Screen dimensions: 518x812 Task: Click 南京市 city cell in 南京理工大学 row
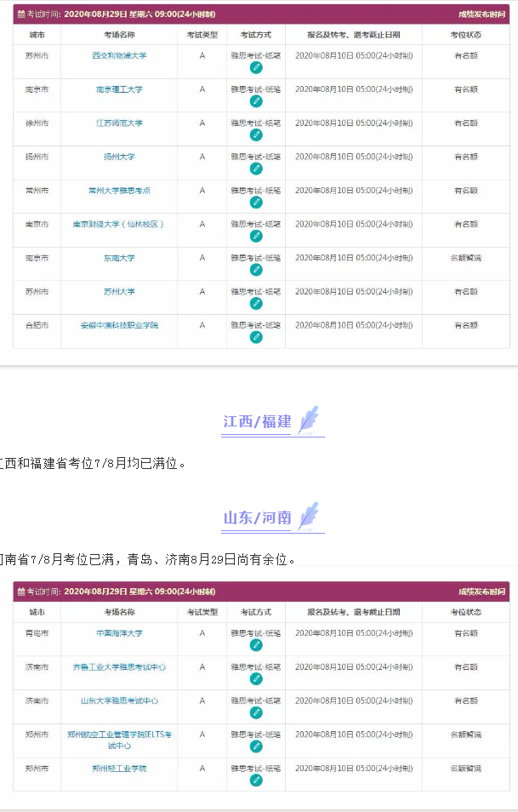pos(37,89)
